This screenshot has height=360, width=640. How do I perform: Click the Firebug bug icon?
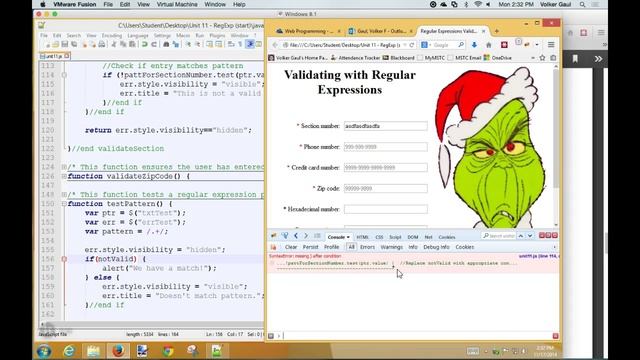[x=273, y=236]
